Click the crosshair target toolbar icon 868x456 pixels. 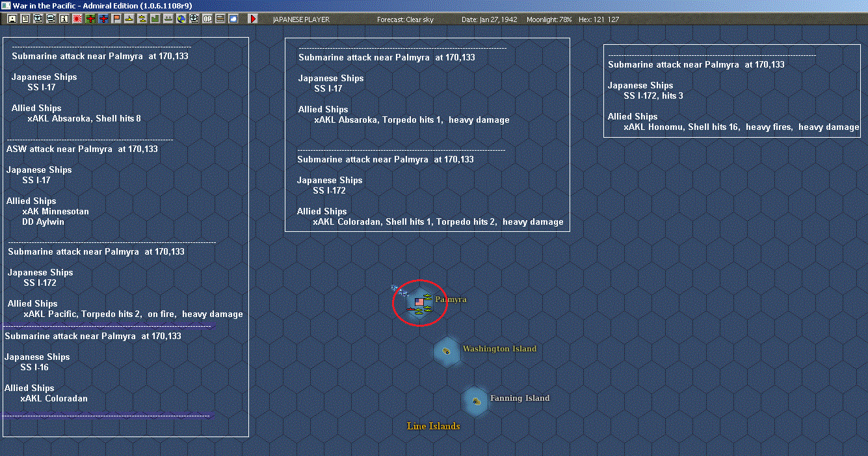point(194,19)
